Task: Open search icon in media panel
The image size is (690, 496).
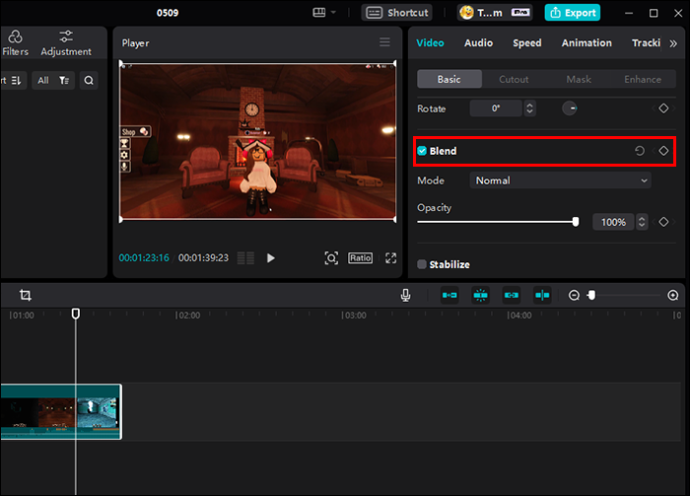Action: [x=88, y=81]
